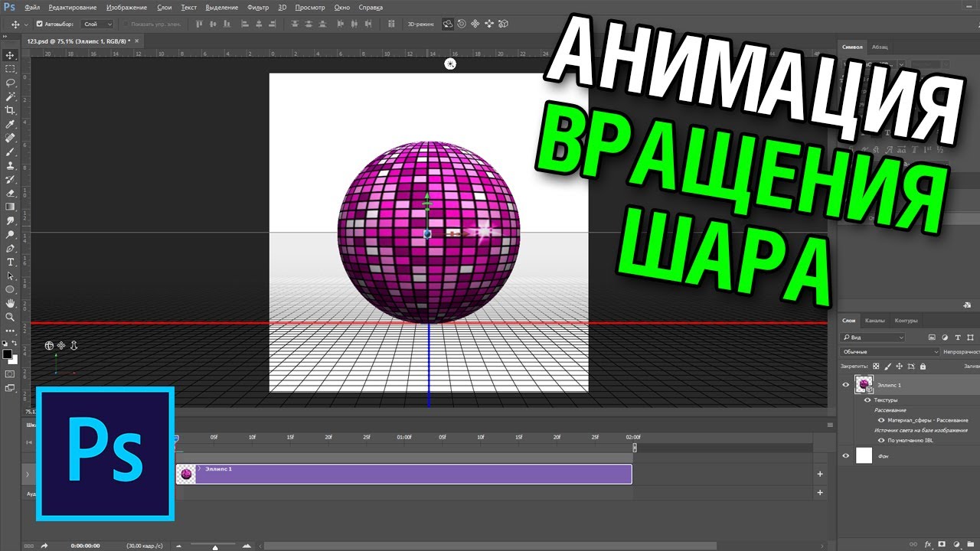
Task: Click the purple Эллипс 1 timeline clip
Action: (403, 474)
